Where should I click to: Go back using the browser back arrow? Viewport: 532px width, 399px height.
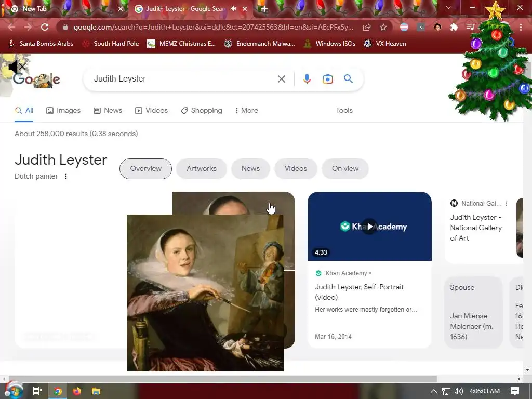coord(11,27)
